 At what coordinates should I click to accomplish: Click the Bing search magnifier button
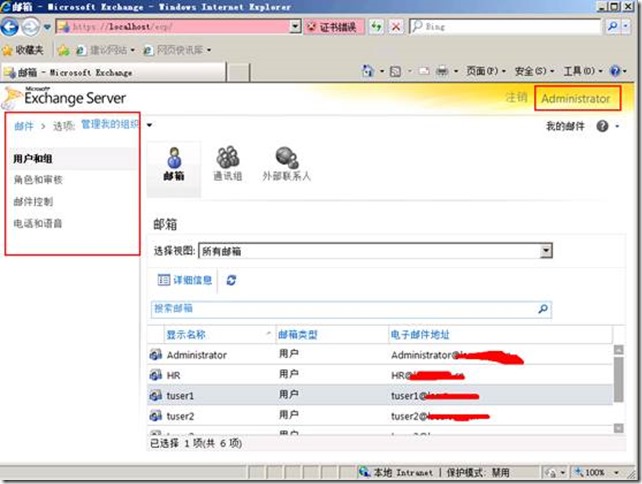[x=613, y=27]
